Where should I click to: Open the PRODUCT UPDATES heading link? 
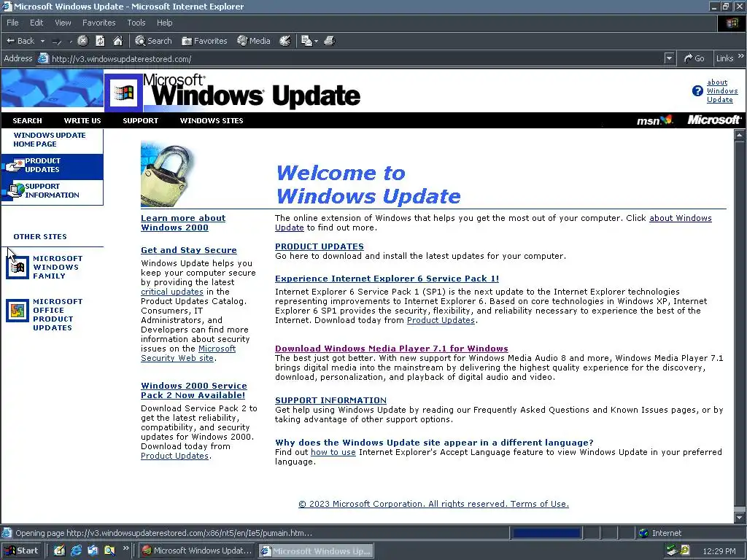point(320,246)
